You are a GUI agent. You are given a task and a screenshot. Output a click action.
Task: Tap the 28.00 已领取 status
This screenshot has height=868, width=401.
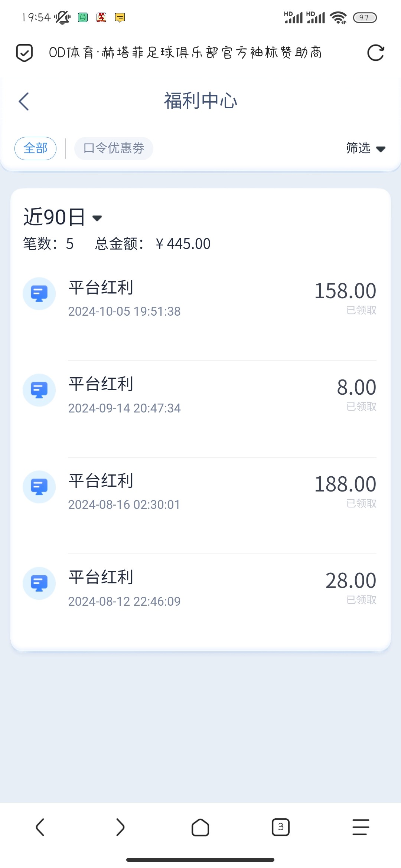click(361, 600)
